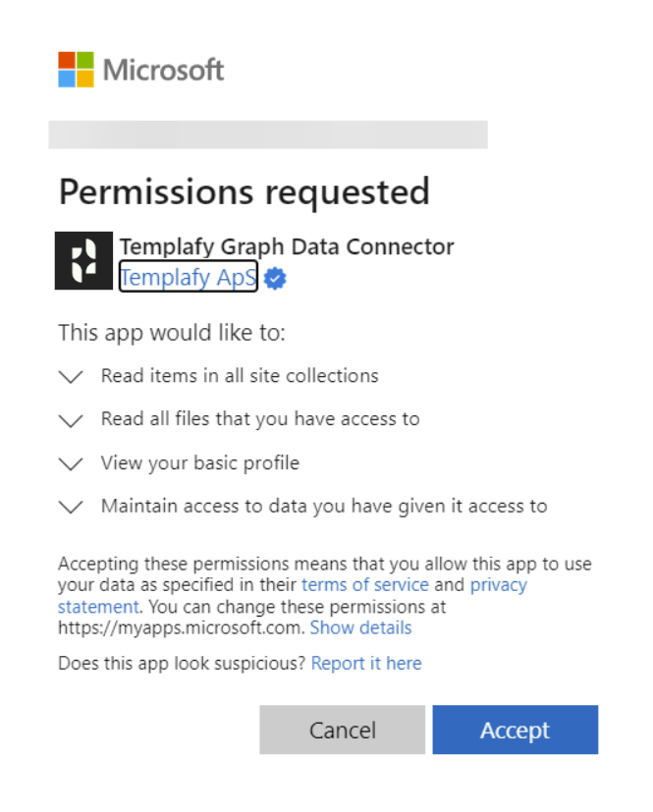653x812 pixels.
Task: Click the Cancel button
Action: (343, 730)
